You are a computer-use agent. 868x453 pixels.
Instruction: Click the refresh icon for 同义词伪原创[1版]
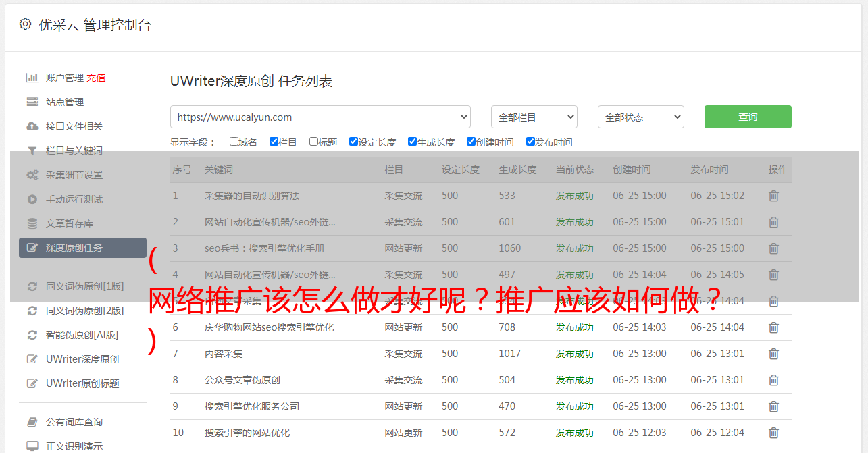32,286
